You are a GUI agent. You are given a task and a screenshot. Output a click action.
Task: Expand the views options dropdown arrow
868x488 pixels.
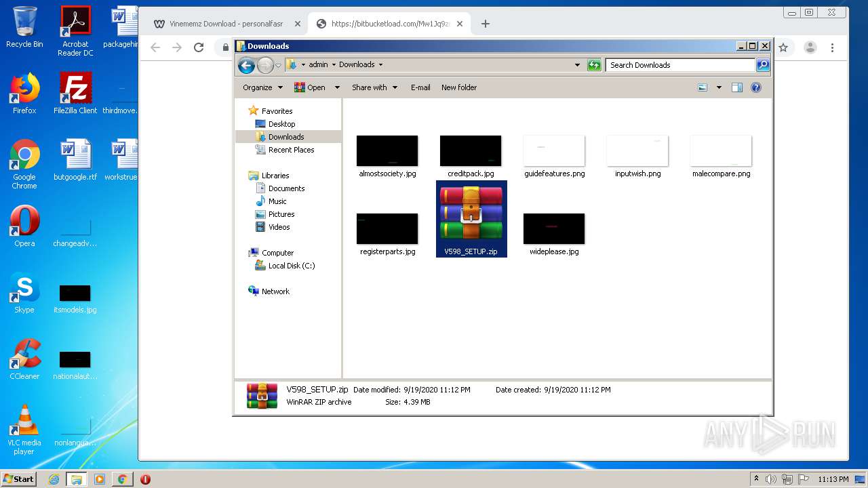(719, 87)
